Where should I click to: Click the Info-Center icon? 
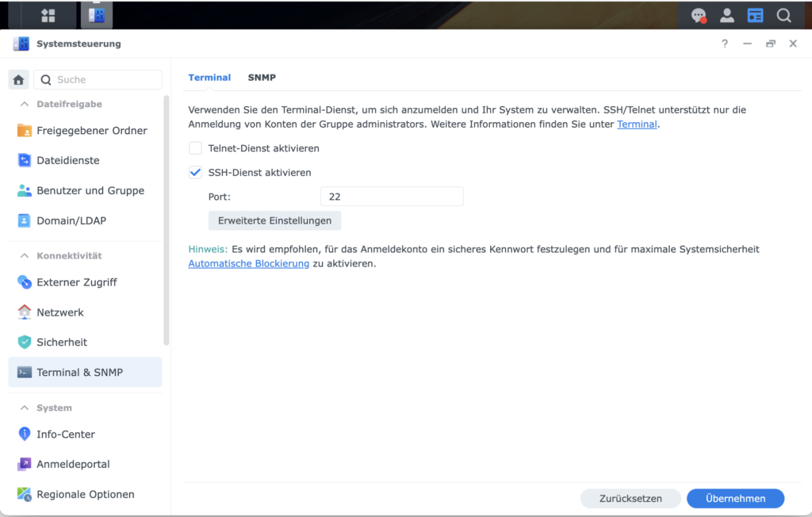[25, 434]
